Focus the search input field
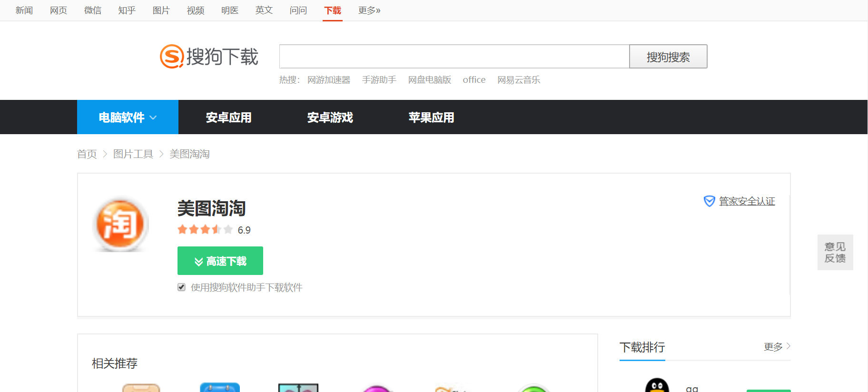Image resolution: width=868 pixels, height=392 pixels. (454, 57)
